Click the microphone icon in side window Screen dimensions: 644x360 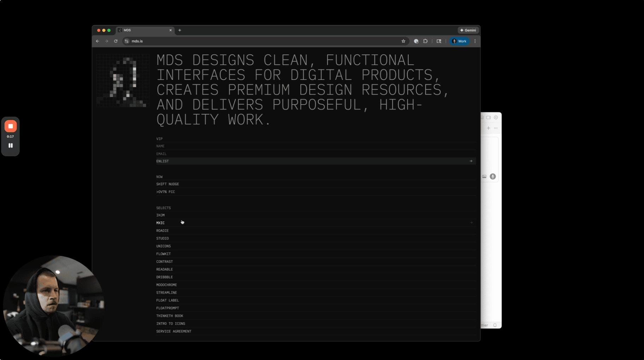(493, 176)
